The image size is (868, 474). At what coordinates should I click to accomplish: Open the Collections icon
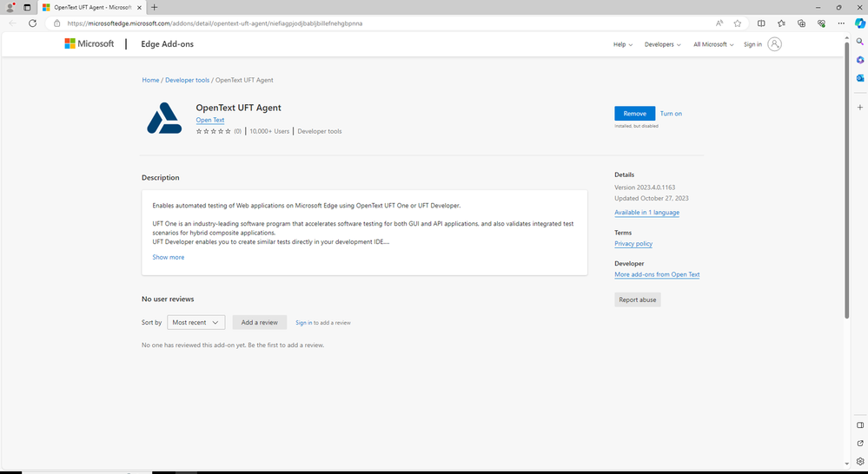[x=801, y=23]
